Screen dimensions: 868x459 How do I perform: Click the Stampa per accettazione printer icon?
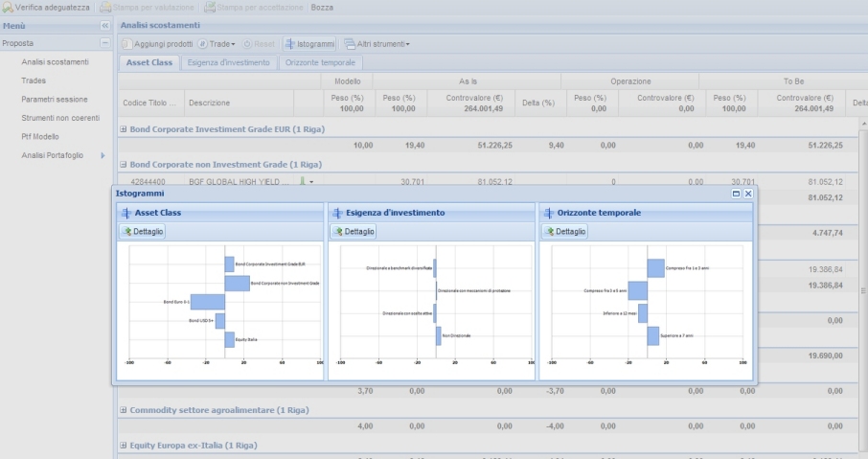click(x=209, y=8)
